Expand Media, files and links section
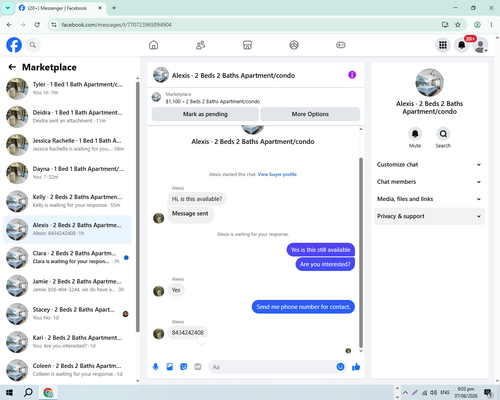 click(x=429, y=199)
